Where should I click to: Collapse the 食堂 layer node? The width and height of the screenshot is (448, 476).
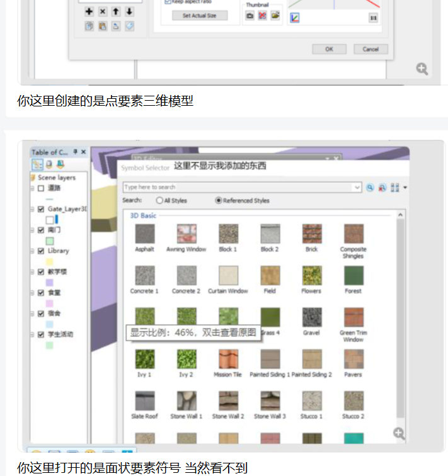click(32, 293)
